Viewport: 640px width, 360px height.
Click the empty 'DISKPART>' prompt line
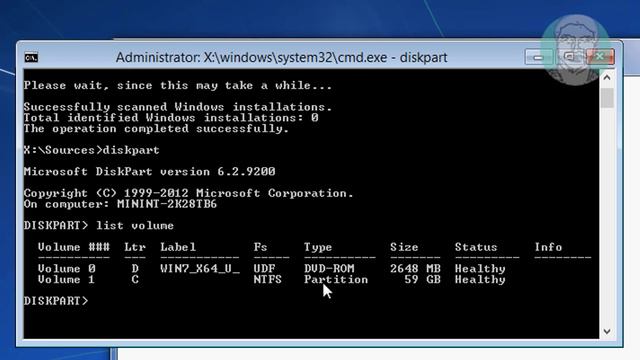click(x=56, y=301)
